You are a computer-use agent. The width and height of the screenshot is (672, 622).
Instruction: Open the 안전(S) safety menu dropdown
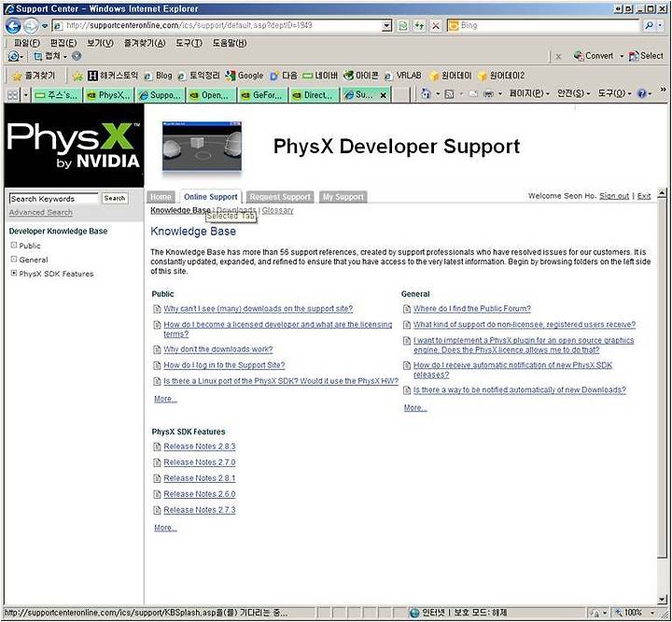[x=573, y=93]
